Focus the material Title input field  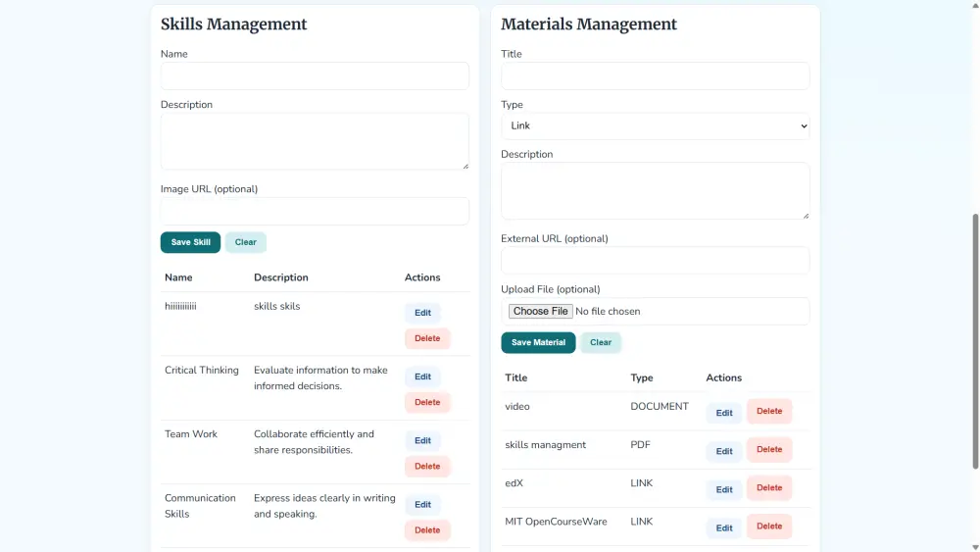click(655, 76)
